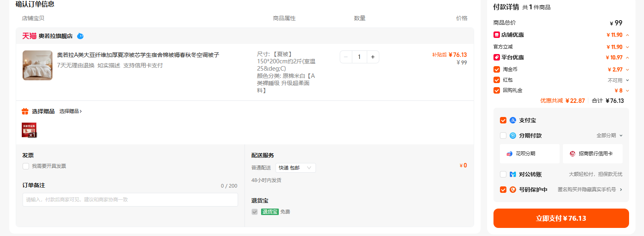Click the order remarks input field
This screenshot has height=236, width=644.
[130, 200]
